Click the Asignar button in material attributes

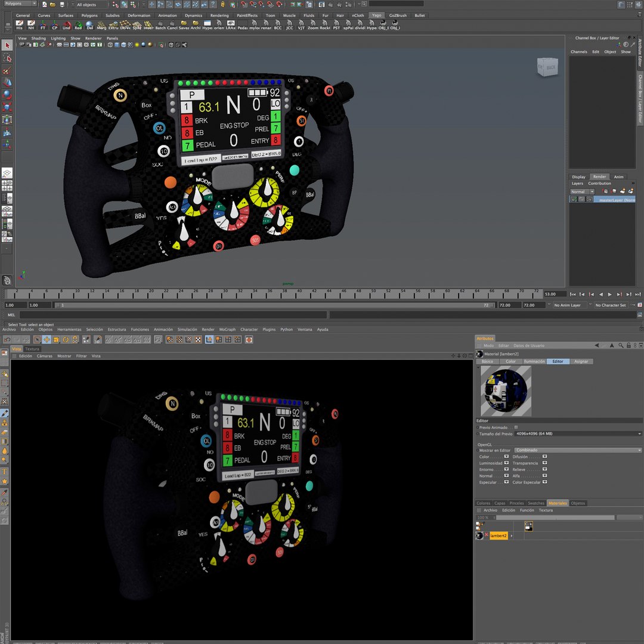pyautogui.click(x=581, y=361)
